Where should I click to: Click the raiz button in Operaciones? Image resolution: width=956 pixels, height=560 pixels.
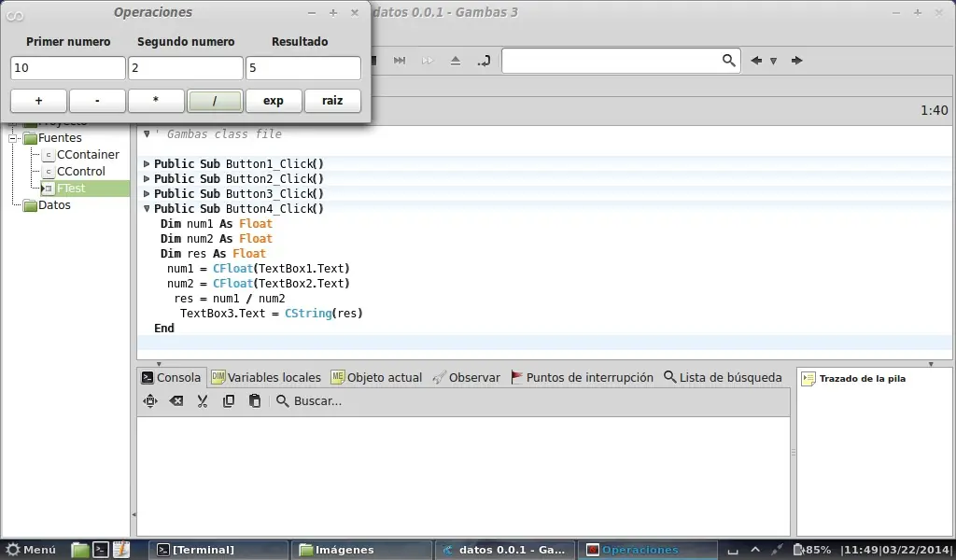tap(332, 101)
